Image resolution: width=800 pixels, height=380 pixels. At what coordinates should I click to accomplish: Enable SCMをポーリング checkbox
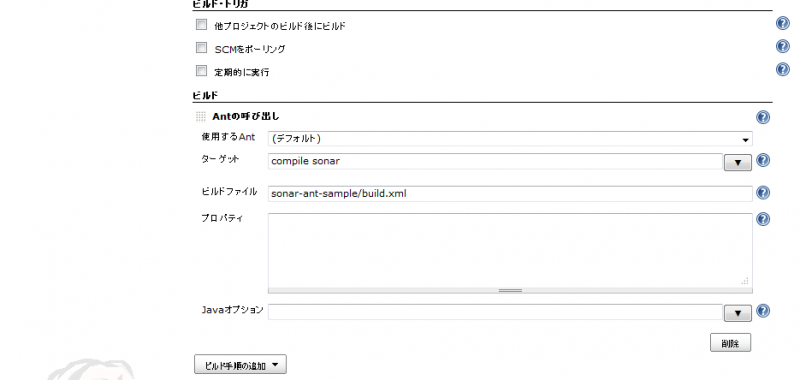[x=202, y=47]
